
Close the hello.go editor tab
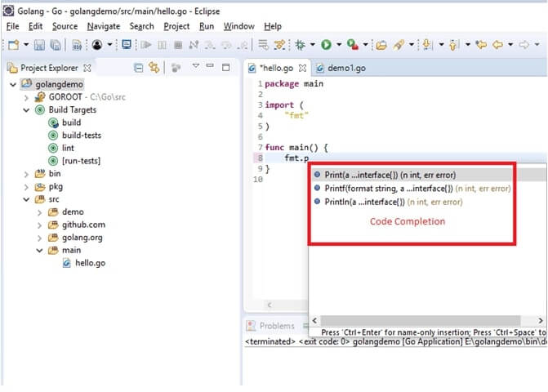(x=303, y=69)
